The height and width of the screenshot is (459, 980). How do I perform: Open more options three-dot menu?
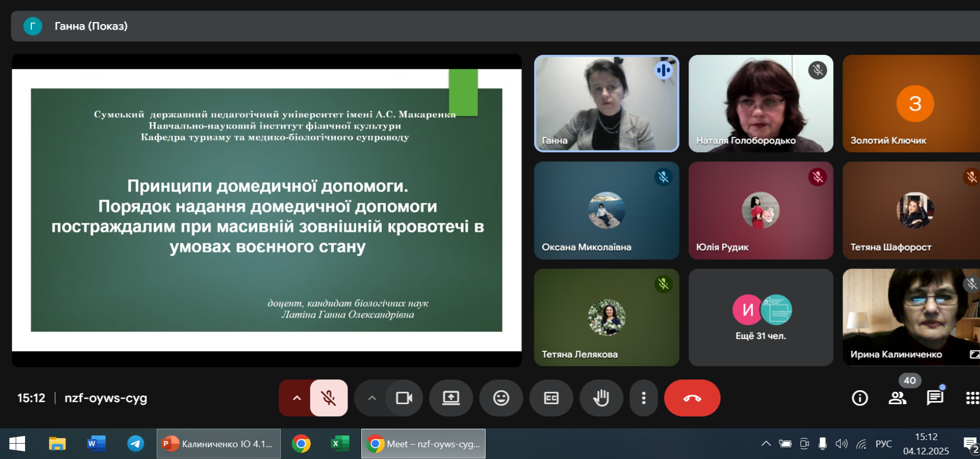643,398
